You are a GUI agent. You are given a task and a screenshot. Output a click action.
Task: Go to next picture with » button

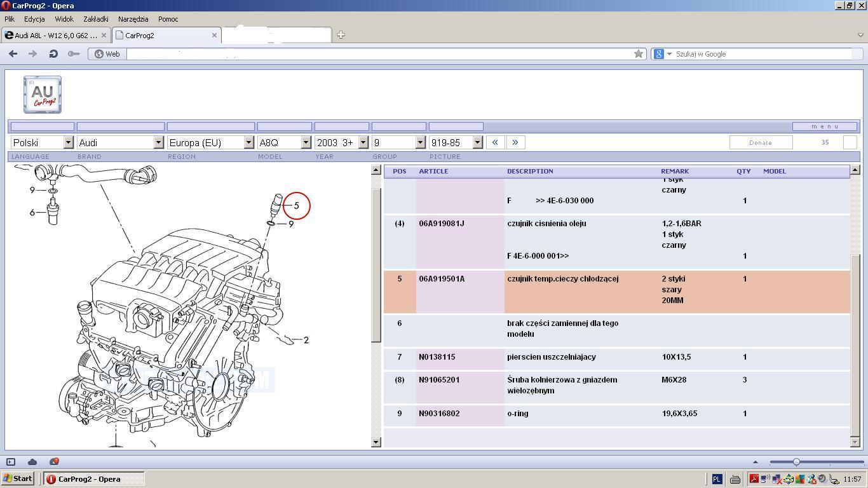point(515,142)
